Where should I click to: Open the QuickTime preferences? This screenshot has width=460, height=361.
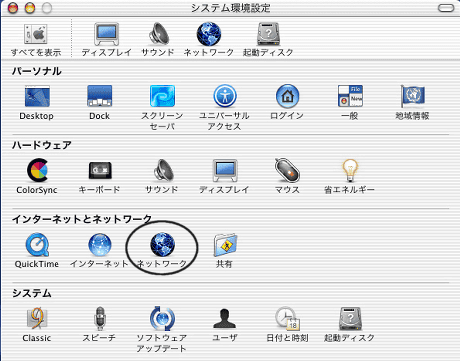(37, 245)
